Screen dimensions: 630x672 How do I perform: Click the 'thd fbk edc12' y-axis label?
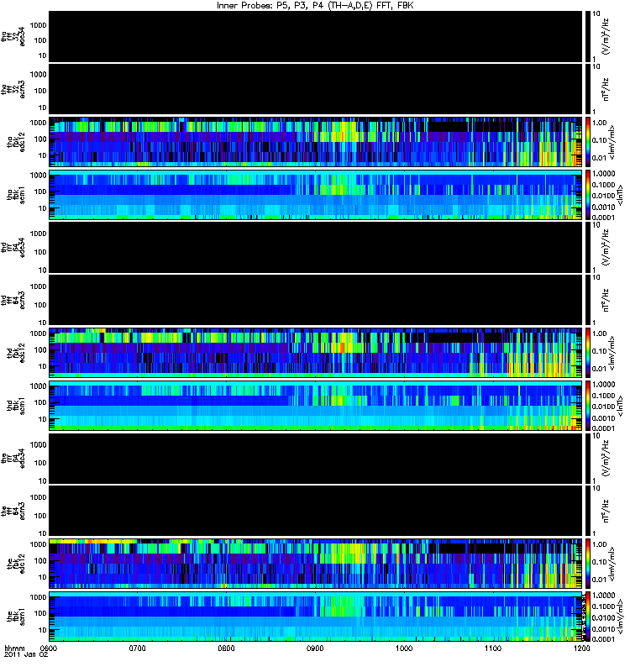(16, 353)
